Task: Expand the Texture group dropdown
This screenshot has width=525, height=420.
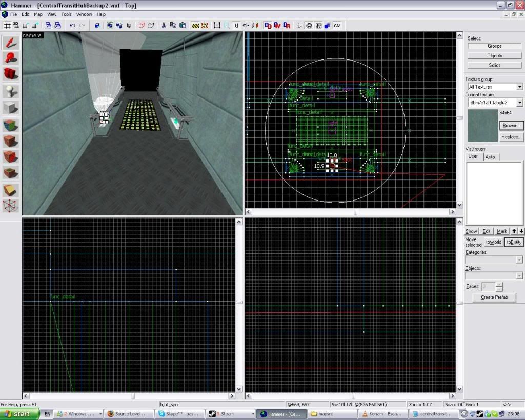Action: pyautogui.click(x=519, y=87)
